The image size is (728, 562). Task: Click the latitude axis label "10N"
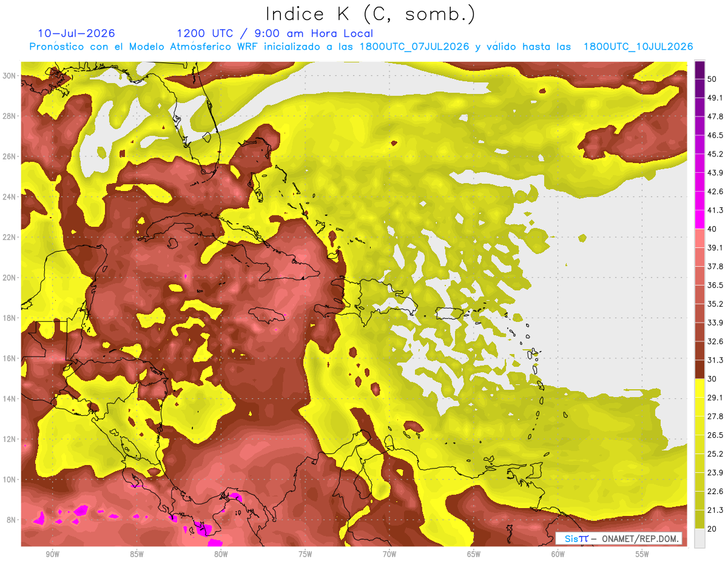click(x=10, y=480)
